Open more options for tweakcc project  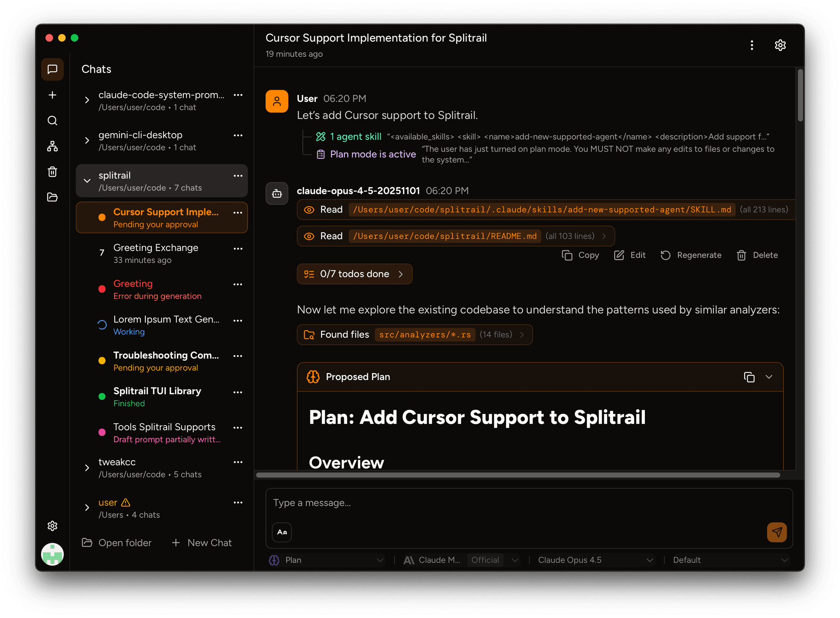(238, 462)
